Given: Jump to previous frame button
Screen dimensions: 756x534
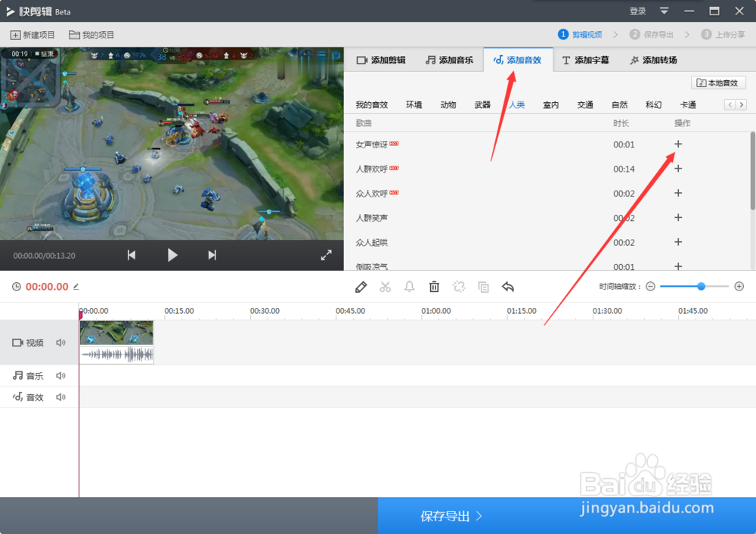Looking at the screenshot, I should point(131,255).
